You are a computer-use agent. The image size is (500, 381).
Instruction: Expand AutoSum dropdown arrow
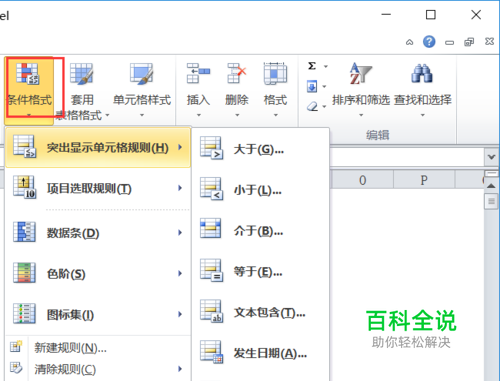(x=326, y=66)
